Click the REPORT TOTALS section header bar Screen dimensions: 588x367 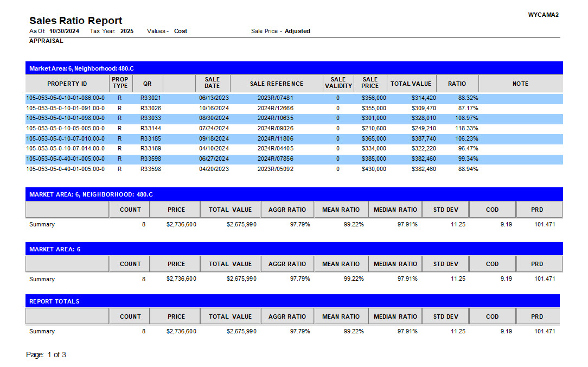tap(292, 301)
